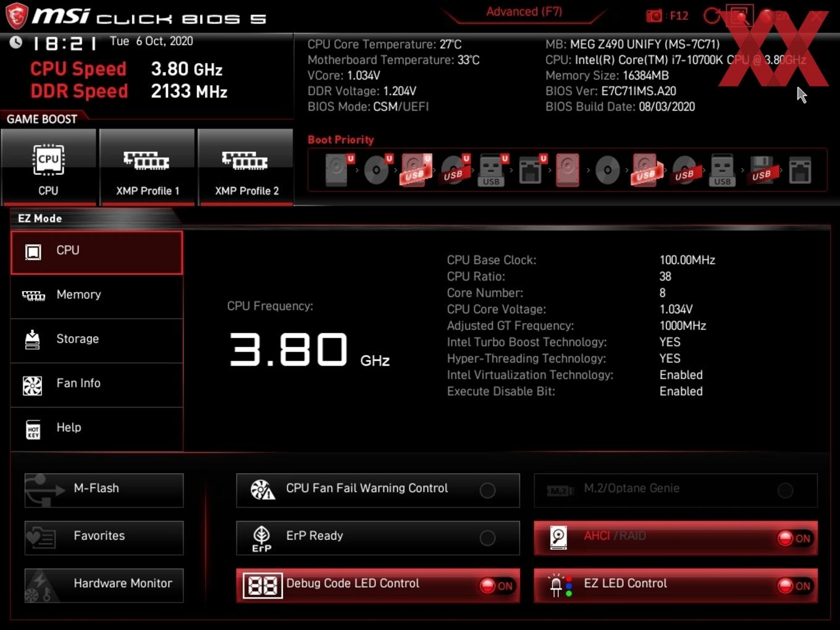Click the BIOS Mode CSM/UEFI line
This screenshot has width=840, height=630.
pos(368,106)
